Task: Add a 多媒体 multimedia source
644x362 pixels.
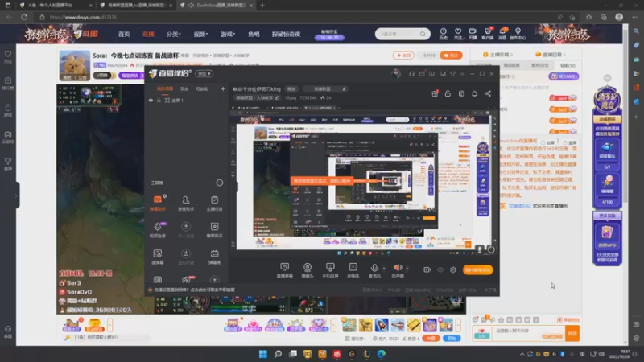Action: [x=353, y=270]
